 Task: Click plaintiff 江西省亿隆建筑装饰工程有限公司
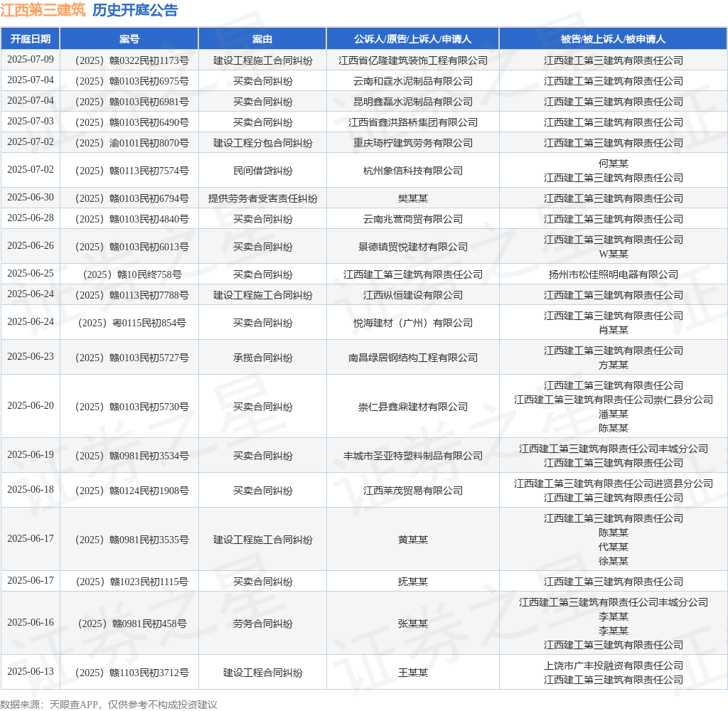tap(413, 60)
